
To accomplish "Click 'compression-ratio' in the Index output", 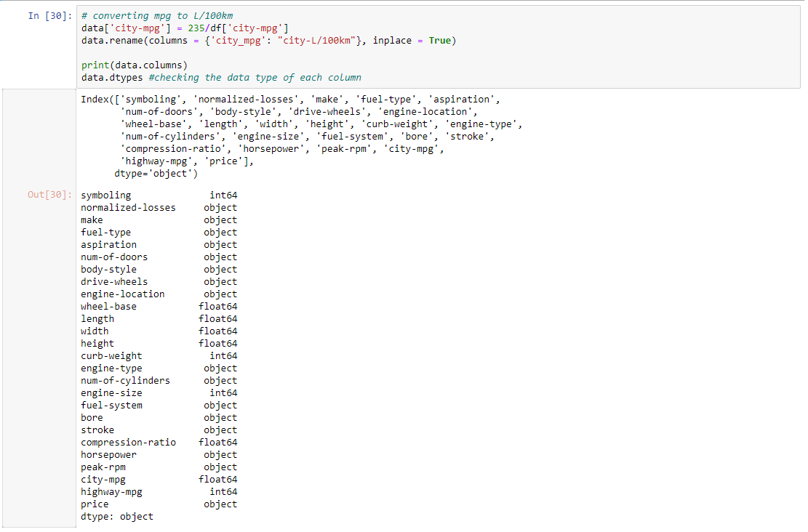I will (173, 149).
